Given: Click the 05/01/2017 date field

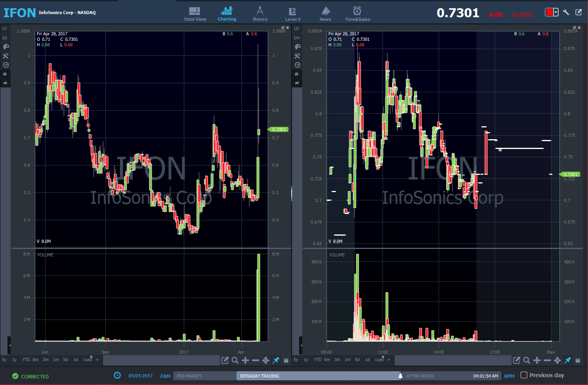Looking at the screenshot, I should click(x=141, y=376).
